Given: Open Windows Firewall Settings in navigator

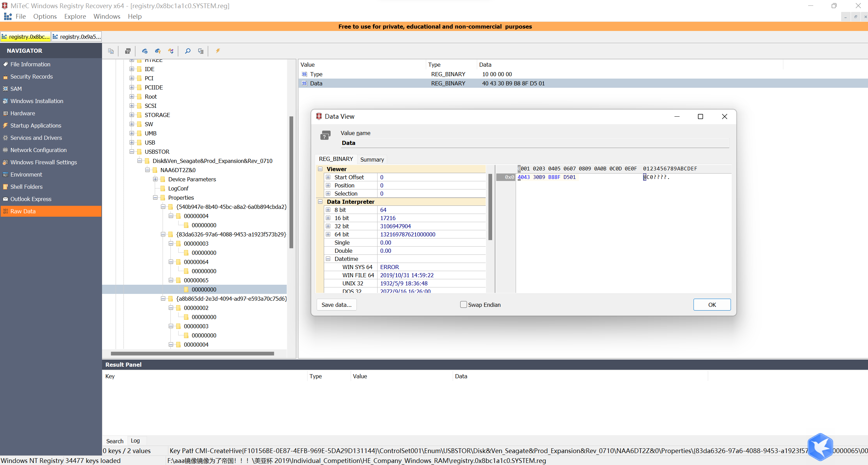Looking at the screenshot, I should (44, 162).
